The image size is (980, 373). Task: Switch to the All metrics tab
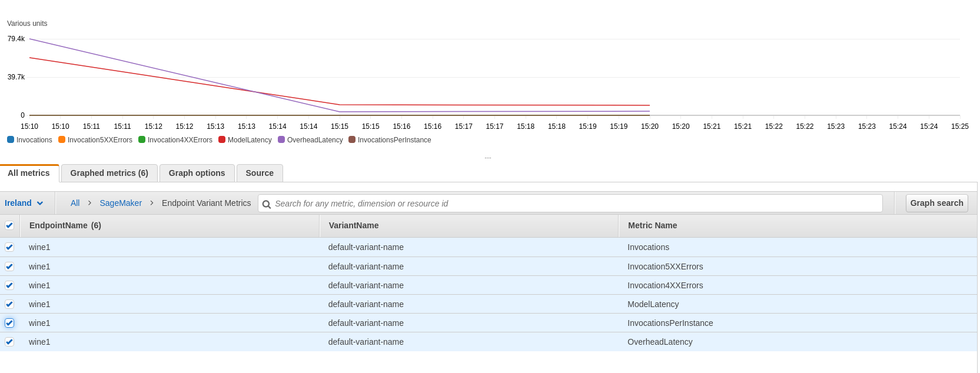29,173
